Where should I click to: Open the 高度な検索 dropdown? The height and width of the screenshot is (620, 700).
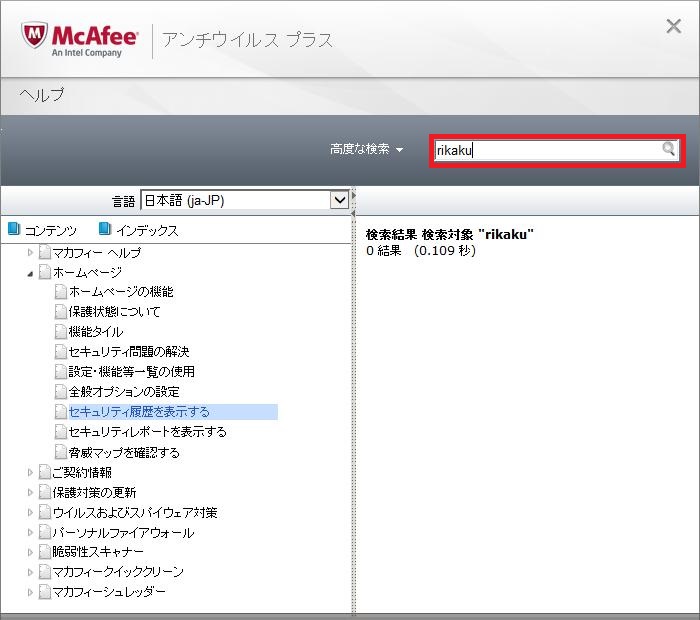[367, 149]
